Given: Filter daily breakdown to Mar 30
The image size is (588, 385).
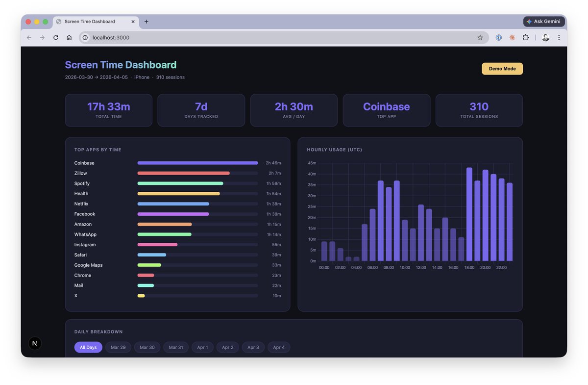Looking at the screenshot, I should (x=147, y=347).
